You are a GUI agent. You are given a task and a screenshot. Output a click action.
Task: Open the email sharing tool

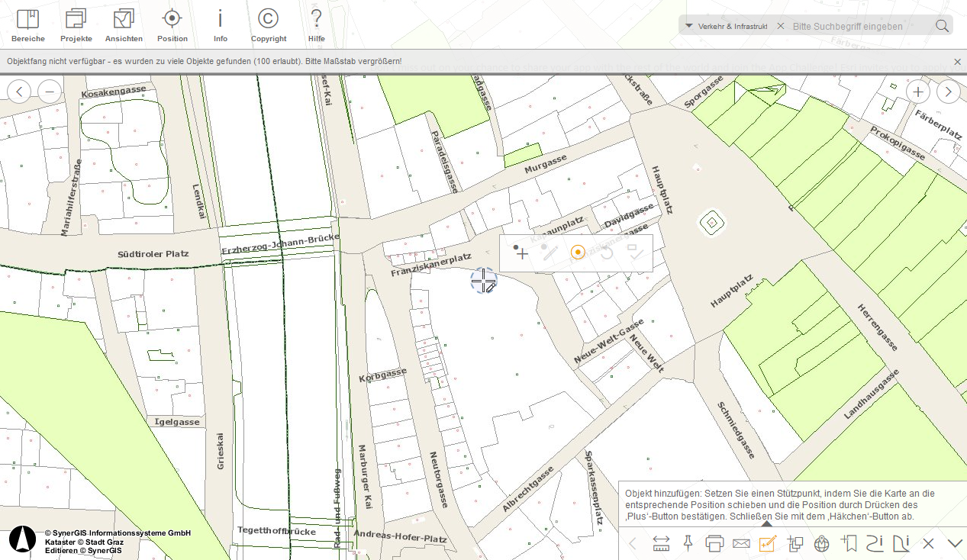(741, 543)
